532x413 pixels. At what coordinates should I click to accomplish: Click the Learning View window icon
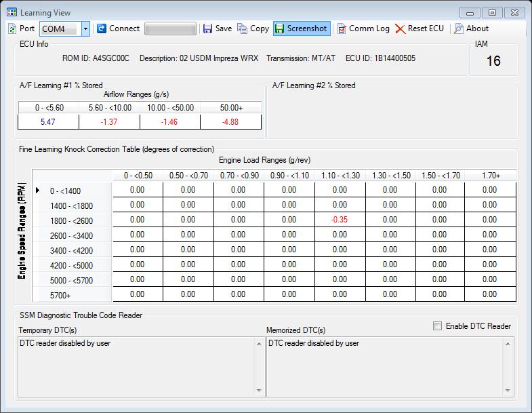click(12, 12)
